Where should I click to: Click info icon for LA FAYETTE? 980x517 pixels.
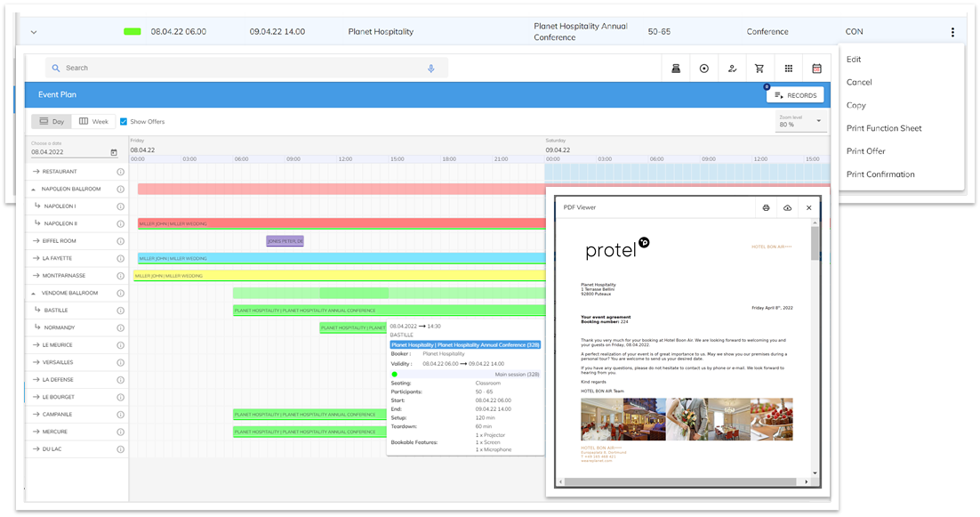pyautogui.click(x=121, y=258)
